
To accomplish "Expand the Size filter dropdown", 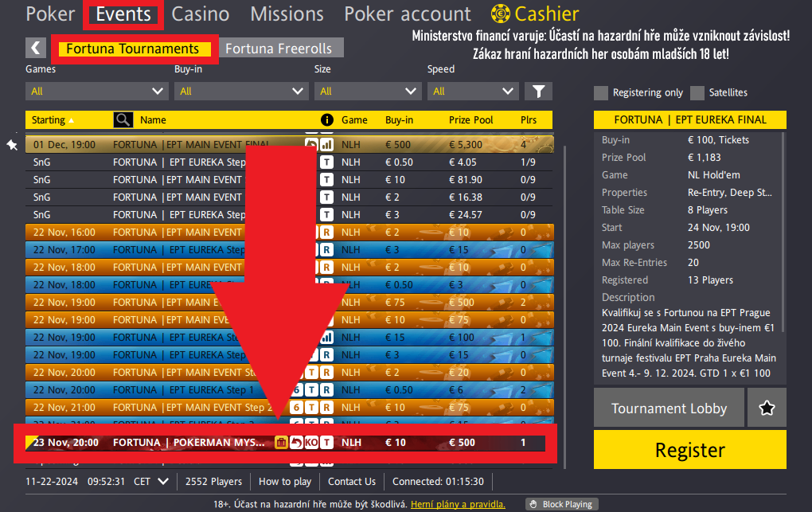I will click(x=369, y=92).
